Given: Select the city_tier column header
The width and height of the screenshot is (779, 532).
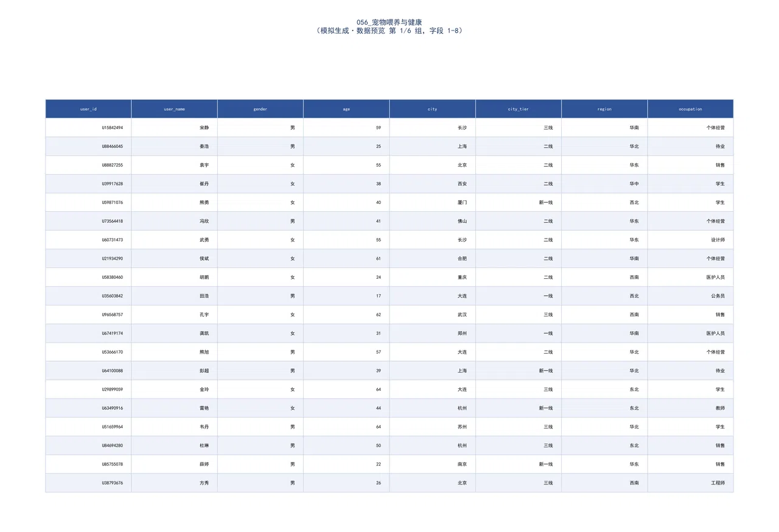Looking at the screenshot, I should pos(519,109).
